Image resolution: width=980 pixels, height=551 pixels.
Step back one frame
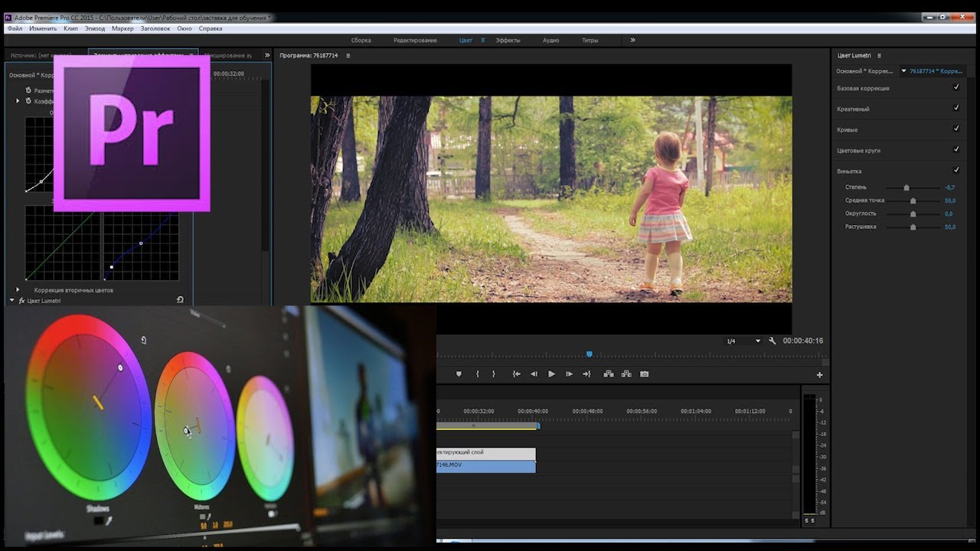pos(534,374)
